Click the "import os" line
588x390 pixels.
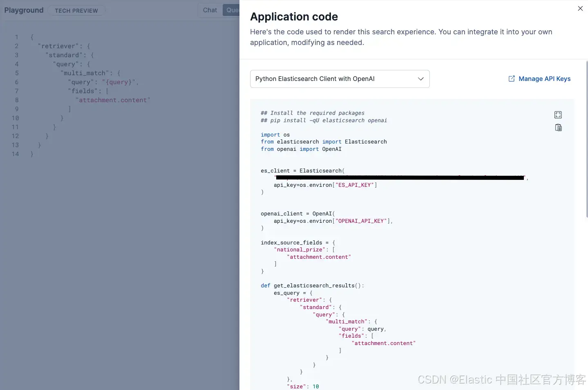275,135
